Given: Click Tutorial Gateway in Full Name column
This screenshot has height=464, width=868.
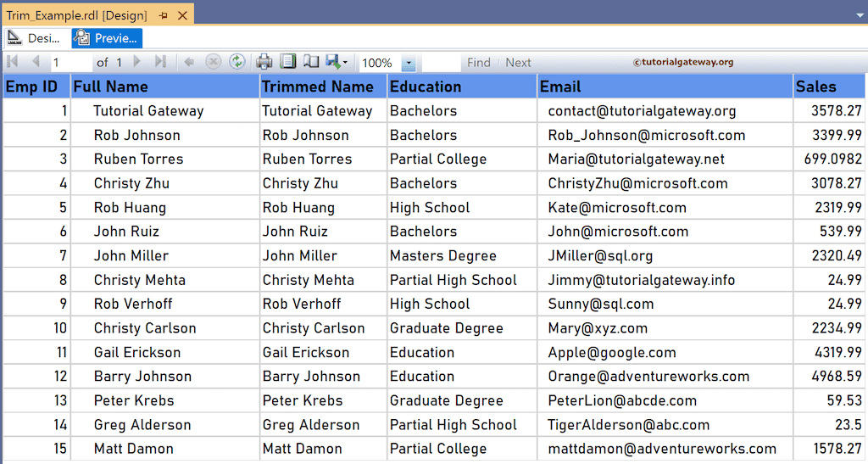Looking at the screenshot, I should point(165,111).
